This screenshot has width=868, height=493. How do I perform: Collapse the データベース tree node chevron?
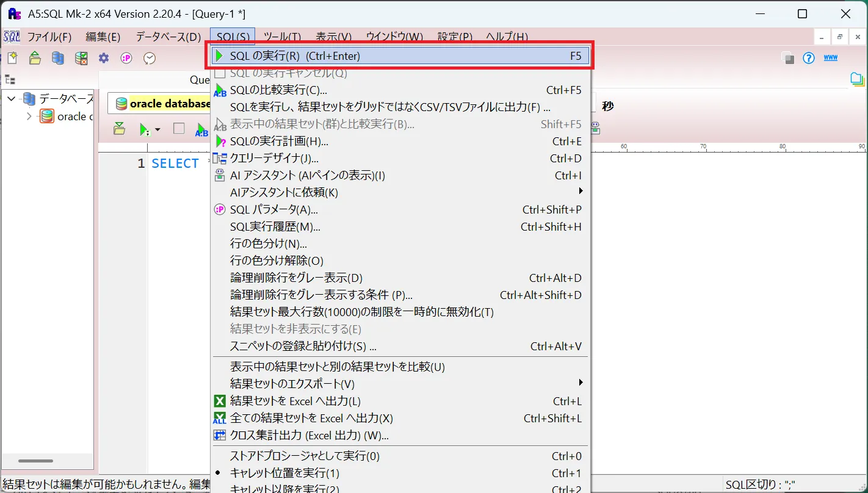(x=12, y=99)
